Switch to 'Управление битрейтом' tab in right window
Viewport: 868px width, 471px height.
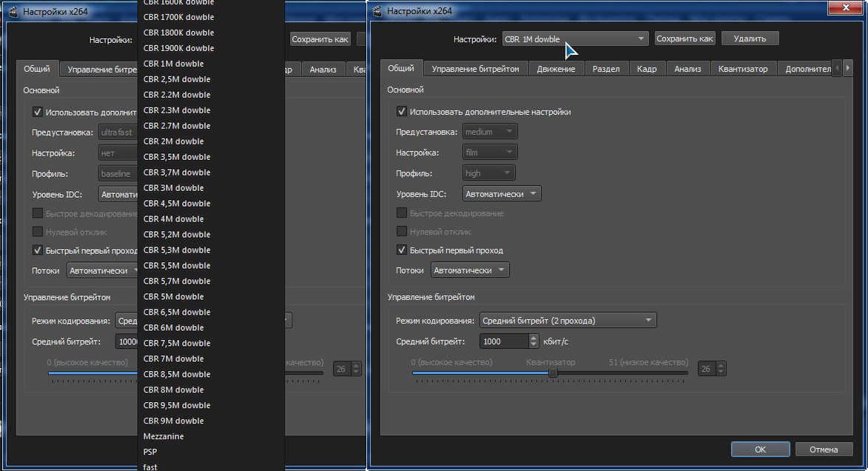[476, 69]
